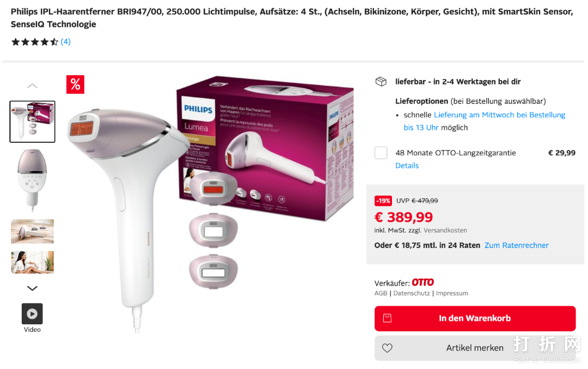Click the heart wishlist icon

[x=388, y=348]
